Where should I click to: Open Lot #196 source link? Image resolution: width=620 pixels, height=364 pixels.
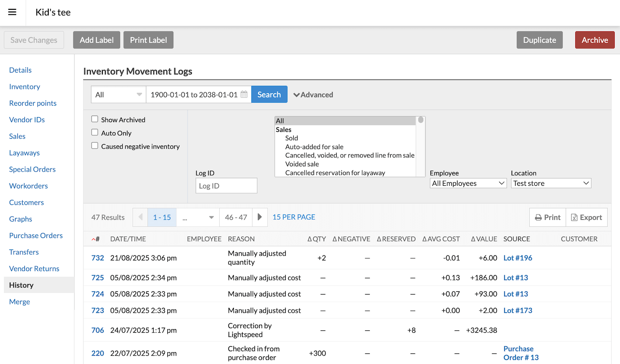[518, 258]
